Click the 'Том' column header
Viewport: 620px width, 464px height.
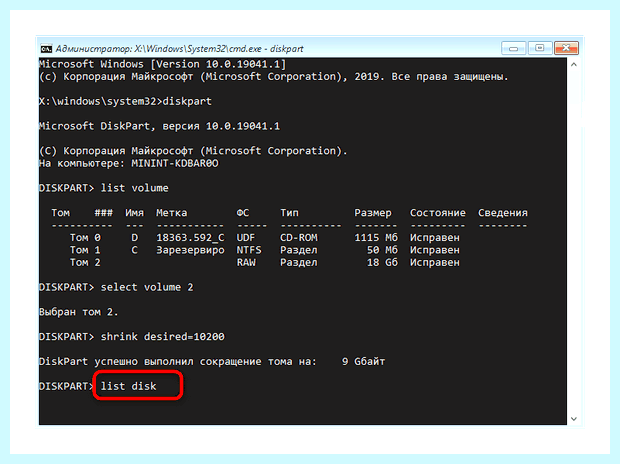[60, 213]
